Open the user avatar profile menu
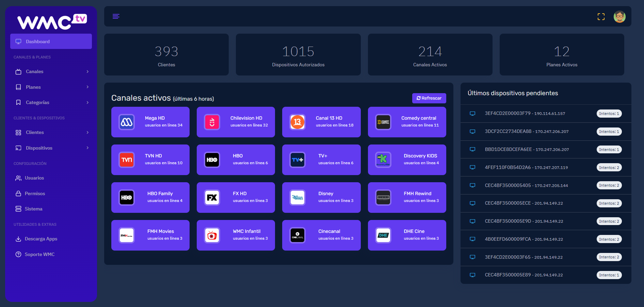This screenshot has height=307, width=644. pos(619,17)
